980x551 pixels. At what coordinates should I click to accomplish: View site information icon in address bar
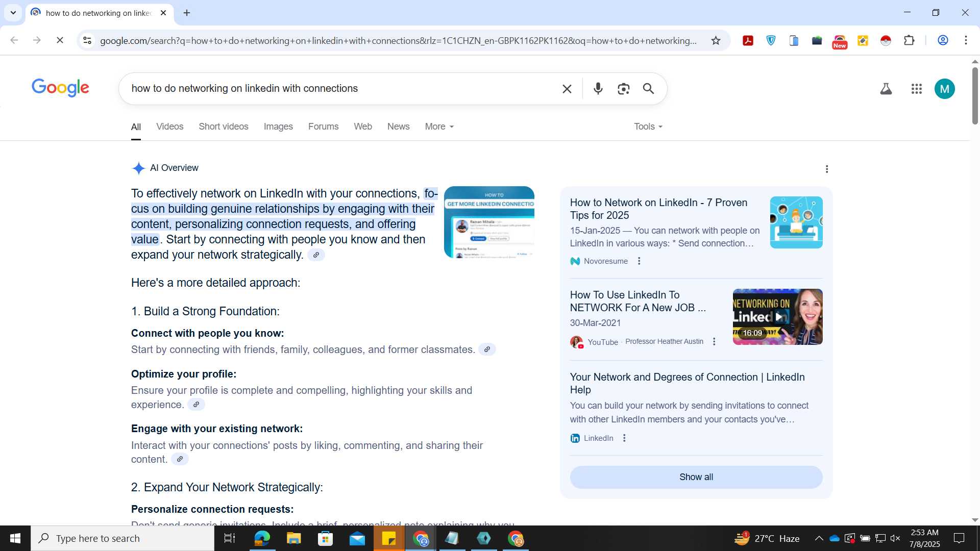tap(87, 40)
